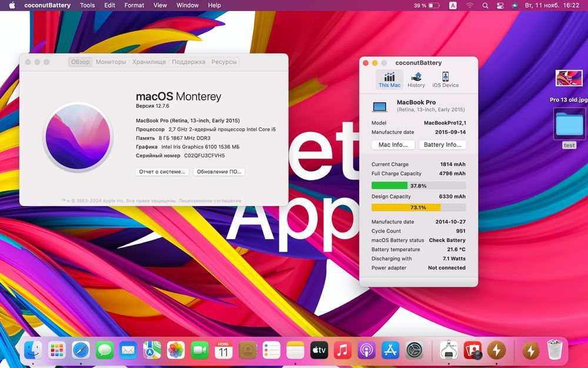588x368 pixels.
Task: Click the MacBook Pro laptop icon in coconutBattery
Action: [379, 107]
